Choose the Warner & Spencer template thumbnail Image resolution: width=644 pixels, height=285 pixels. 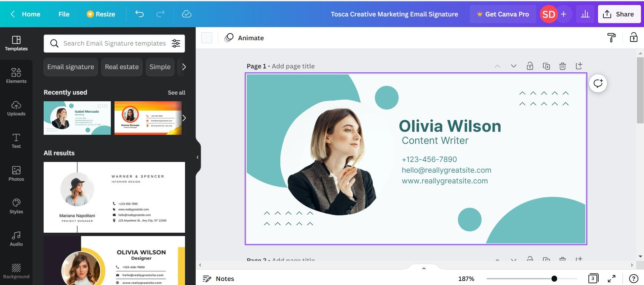[x=114, y=197]
